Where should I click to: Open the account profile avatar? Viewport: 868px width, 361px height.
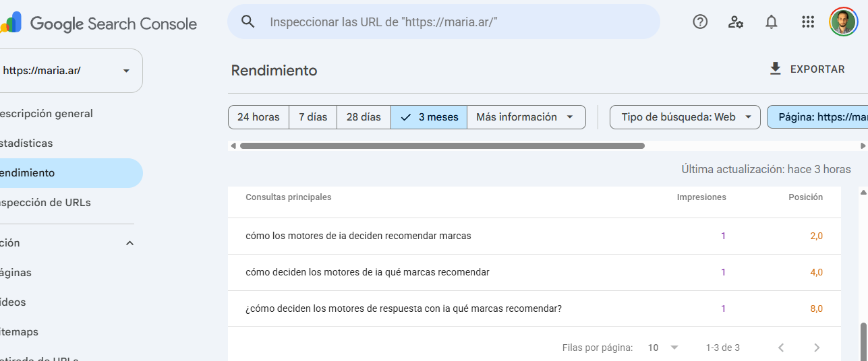[x=843, y=22]
